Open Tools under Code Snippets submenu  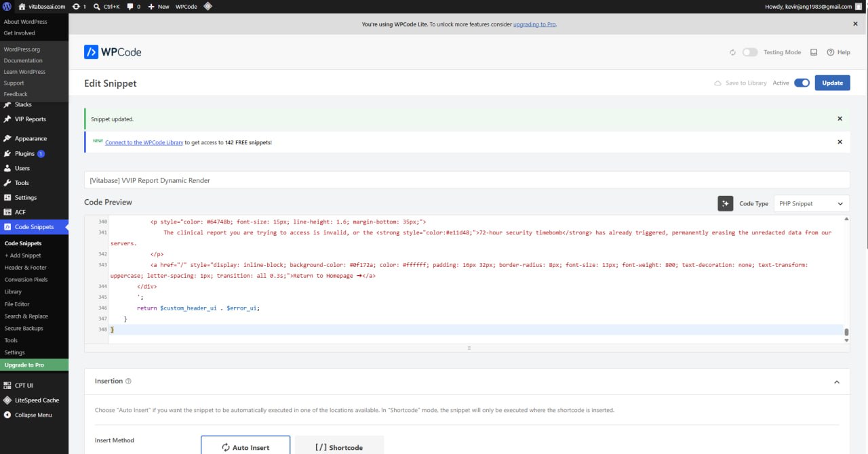click(11, 340)
